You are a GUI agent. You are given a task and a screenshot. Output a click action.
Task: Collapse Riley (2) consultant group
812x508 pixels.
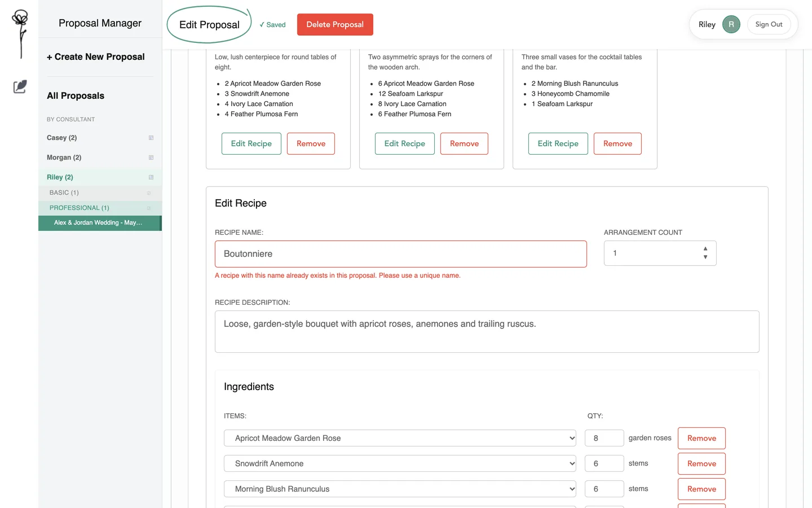pyautogui.click(x=60, y=177)
